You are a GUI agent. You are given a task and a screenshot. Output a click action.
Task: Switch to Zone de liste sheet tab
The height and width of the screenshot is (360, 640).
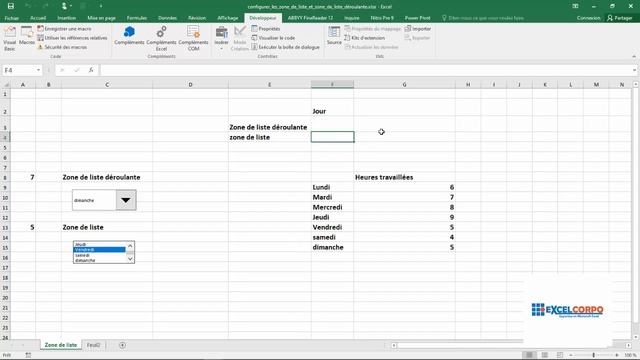pyautogui.click(x=61, y=345)
